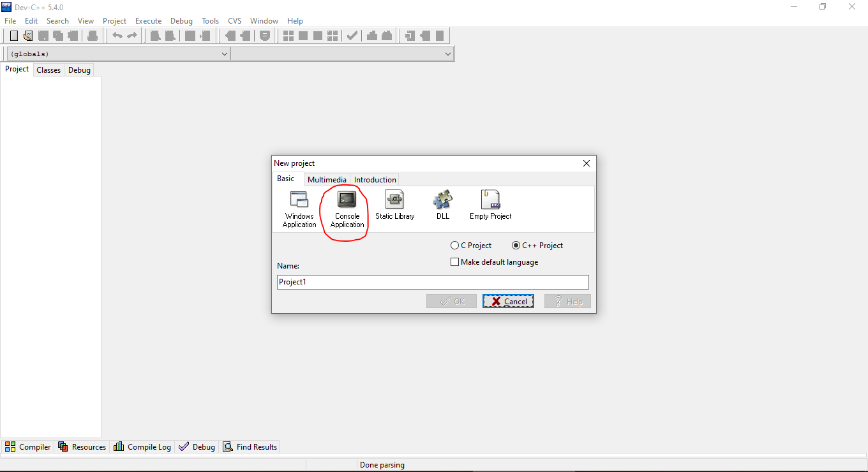Click the check mark Debug toolbar icon
868x472 pixels.
[352, 36]
